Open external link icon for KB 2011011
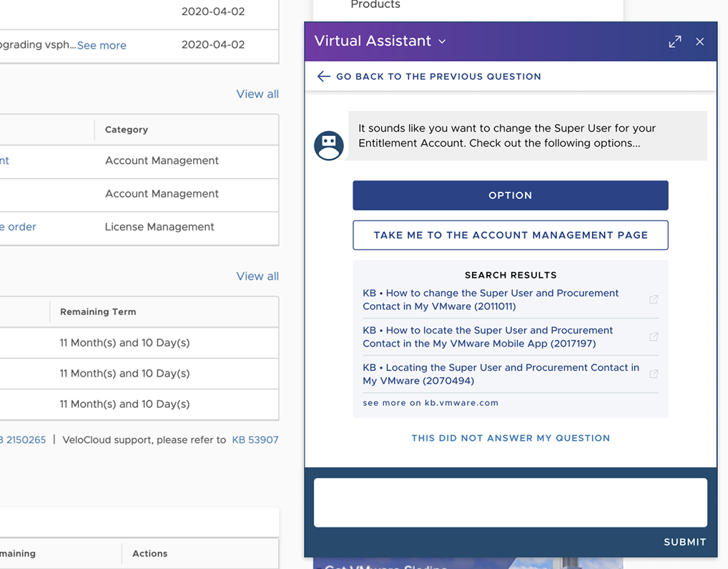The height and width of the screenshot is (569, 728). tap(654, 300)
